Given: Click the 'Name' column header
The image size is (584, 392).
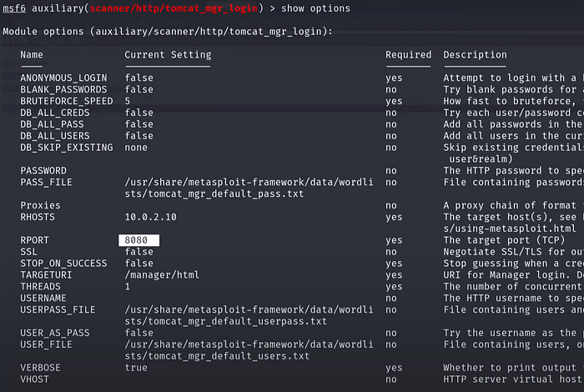Looking at the screenshot, I should (x=32, y=55).
